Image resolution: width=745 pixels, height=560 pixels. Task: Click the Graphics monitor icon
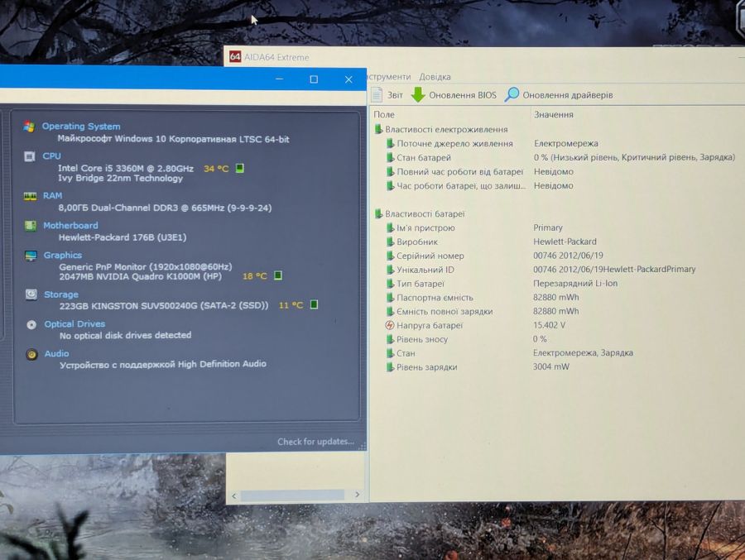pos(31,256)
